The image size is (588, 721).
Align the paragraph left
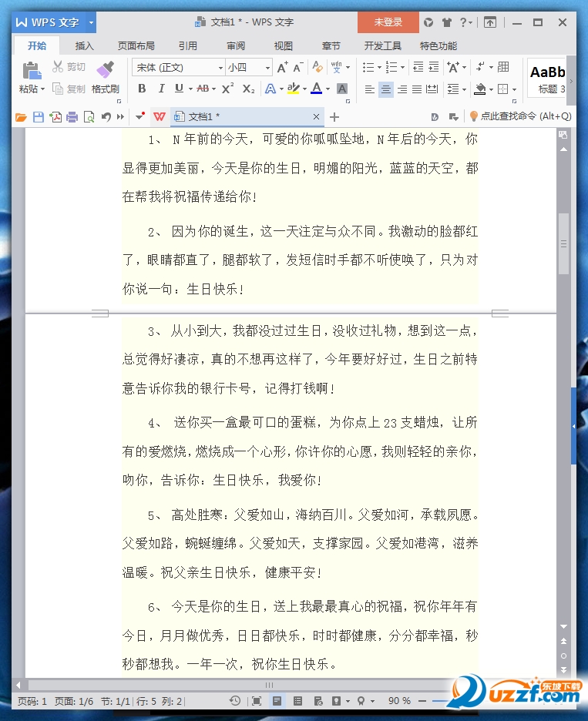(x=369, y=89)
